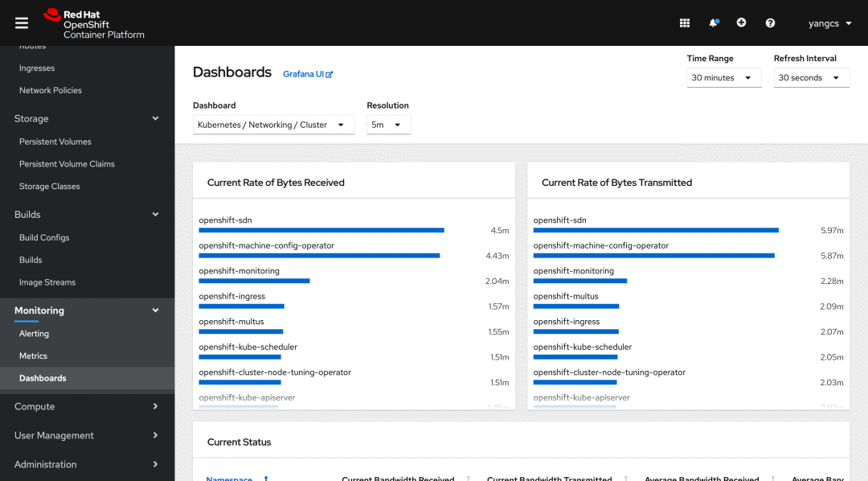Expand the Administration section
The height and width of the screenshot is (481, 868).
[x=87, y=464]
